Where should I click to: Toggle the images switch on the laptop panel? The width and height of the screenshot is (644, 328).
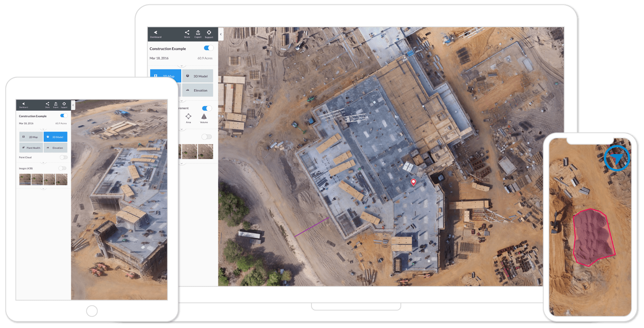click(206, 137)
